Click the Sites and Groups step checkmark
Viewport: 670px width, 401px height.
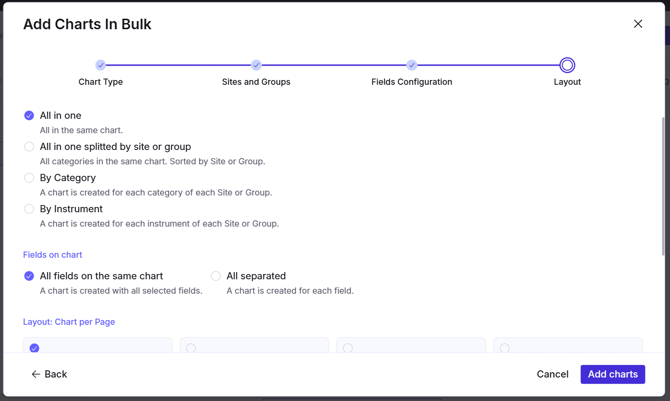click(x=256, y=65)
